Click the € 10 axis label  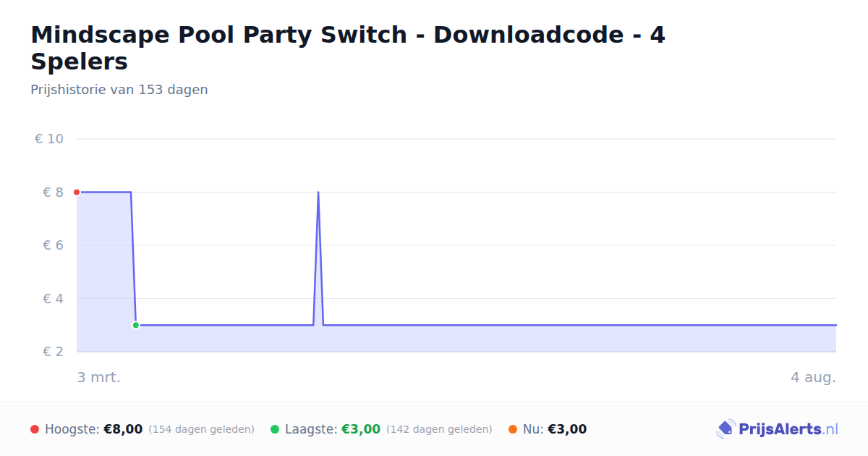(49, 139)
